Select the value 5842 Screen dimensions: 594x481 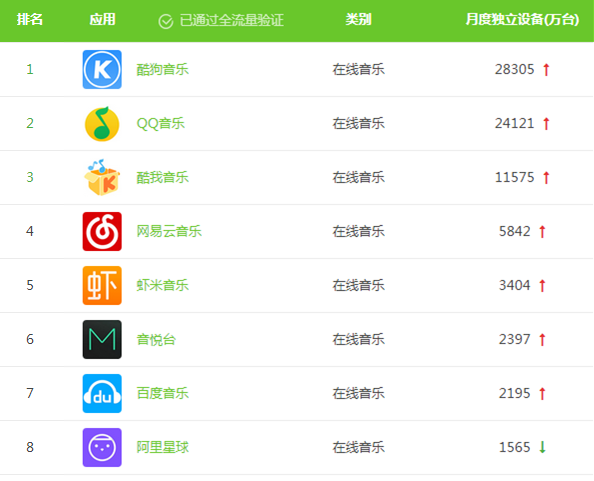pos(514,231)
